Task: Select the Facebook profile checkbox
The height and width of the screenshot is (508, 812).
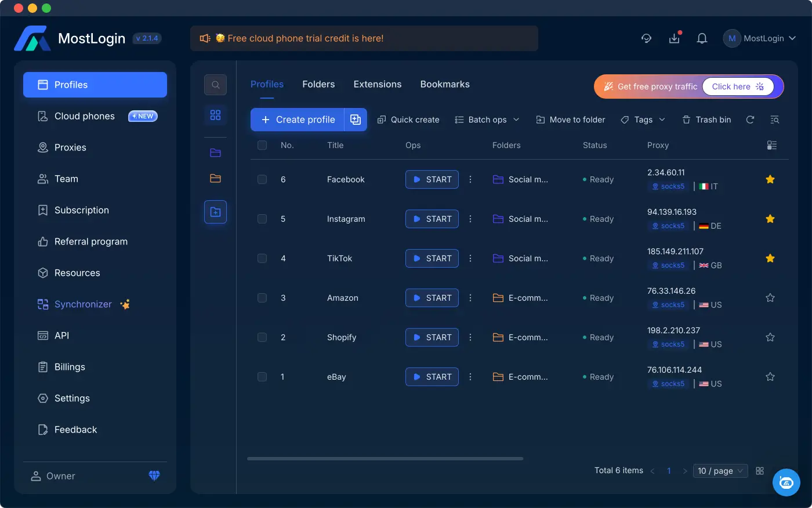Action: pyautogui.click(x=262, y=179)
